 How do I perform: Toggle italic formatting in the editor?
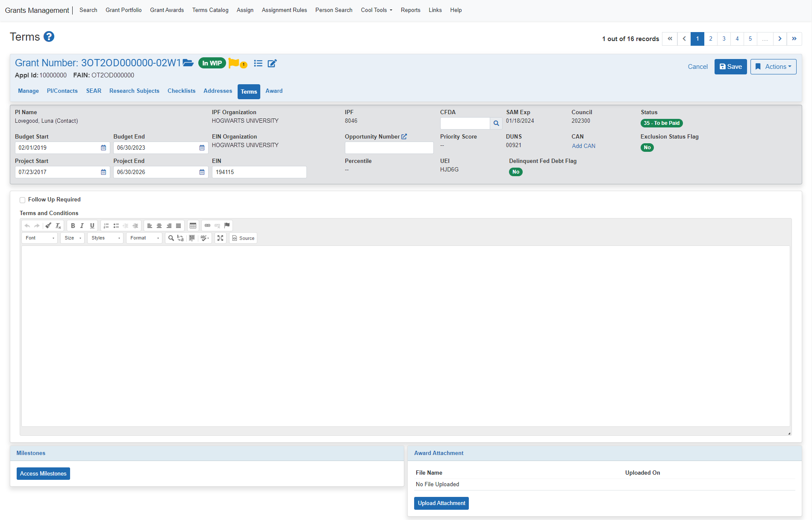[x=82, y=225]
